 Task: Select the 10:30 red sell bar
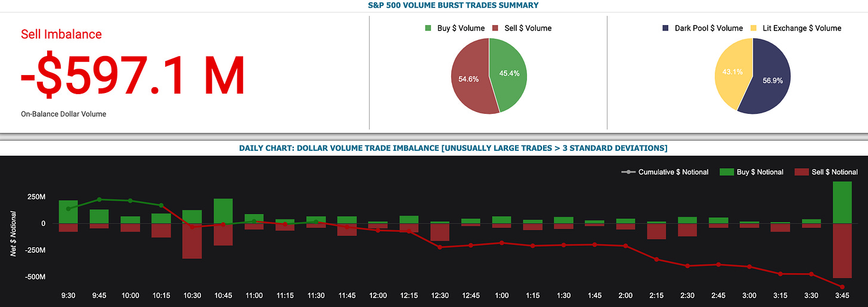pos(192,241)
